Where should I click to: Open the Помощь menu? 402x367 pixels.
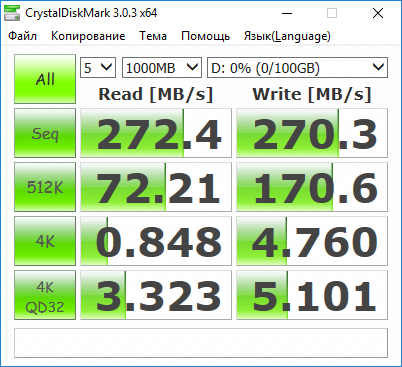205,36
